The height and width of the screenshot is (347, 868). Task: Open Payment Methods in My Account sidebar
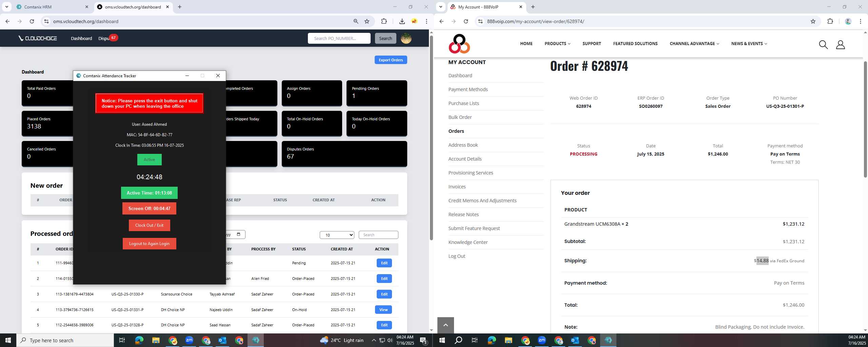(x=468, y=89)
